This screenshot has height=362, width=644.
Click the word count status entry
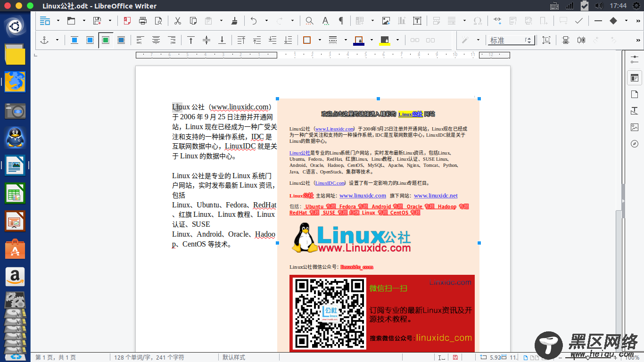[149, 357]
